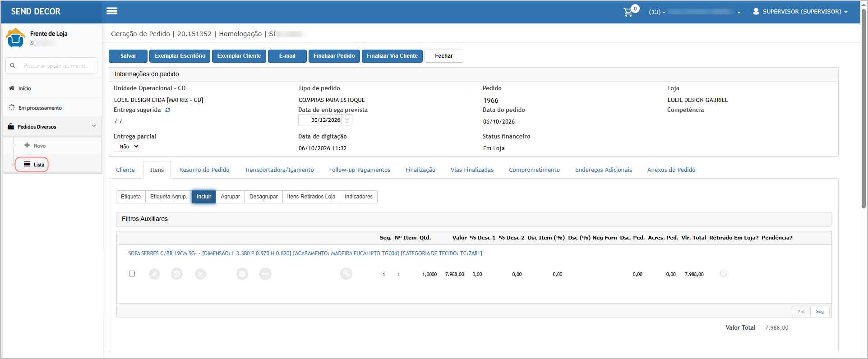
Task: Click the double-arrow swap icon on item row
Action: coord(265,274)
